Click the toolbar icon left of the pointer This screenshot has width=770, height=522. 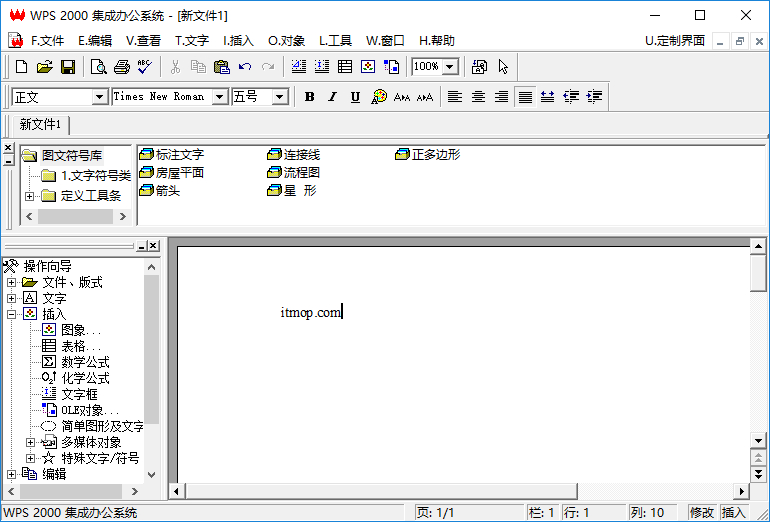point(479,66)
